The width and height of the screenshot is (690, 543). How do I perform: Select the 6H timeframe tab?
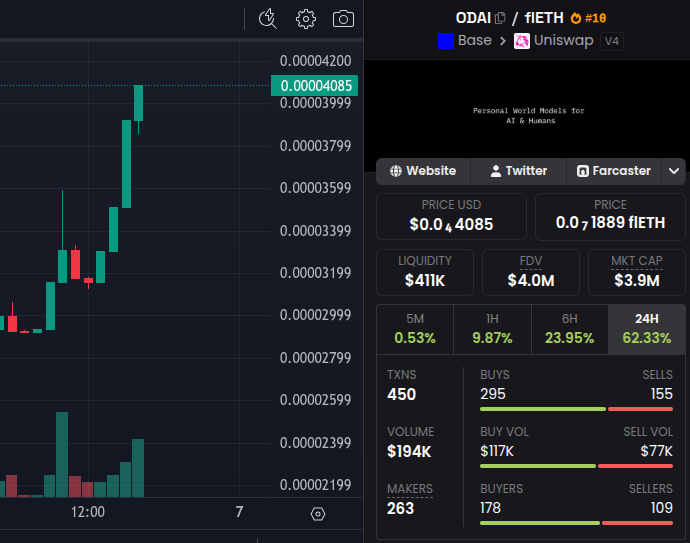click(569, 329)
